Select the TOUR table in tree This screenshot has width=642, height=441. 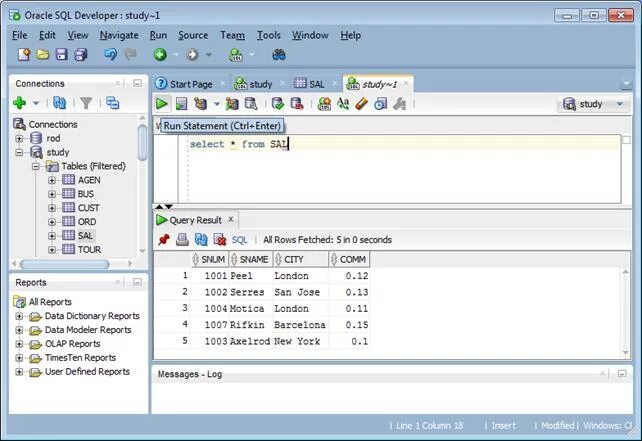pyautogui.click(x=89, y=249)
